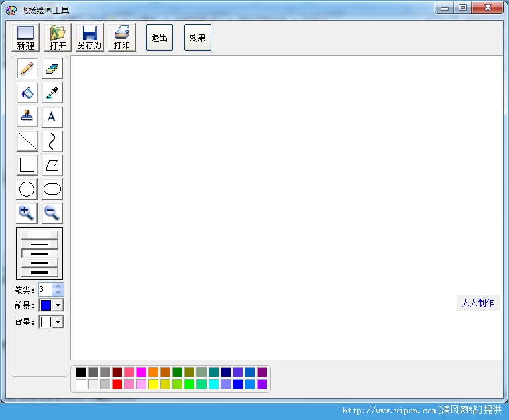Pick the white palette swatch
Viewport: 509px width, 420px height.
point(81,384)
